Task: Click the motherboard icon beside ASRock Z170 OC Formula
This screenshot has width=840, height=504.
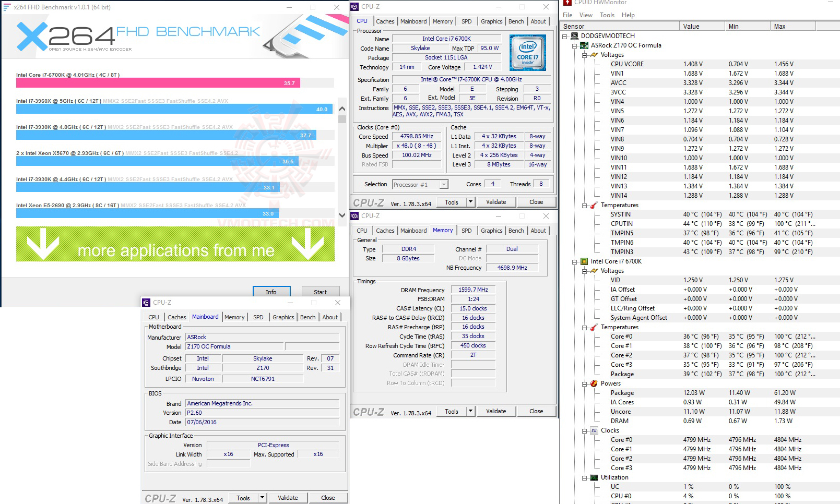Action: coord(584,45)
